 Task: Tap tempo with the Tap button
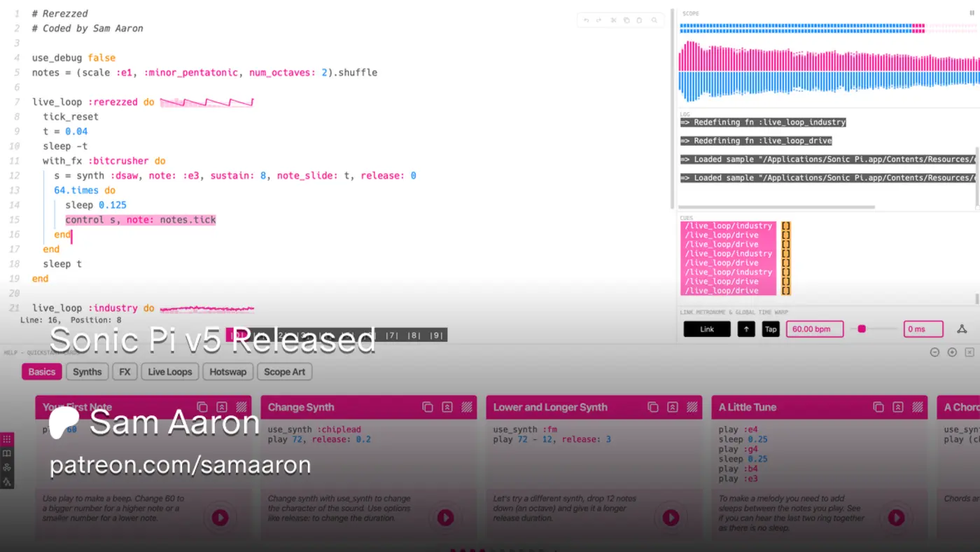pos(771,329)
